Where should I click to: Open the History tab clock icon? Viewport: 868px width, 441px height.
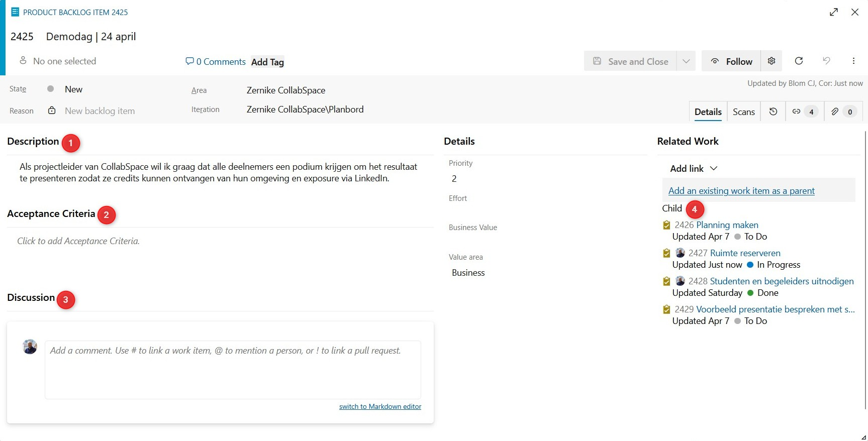774,112
